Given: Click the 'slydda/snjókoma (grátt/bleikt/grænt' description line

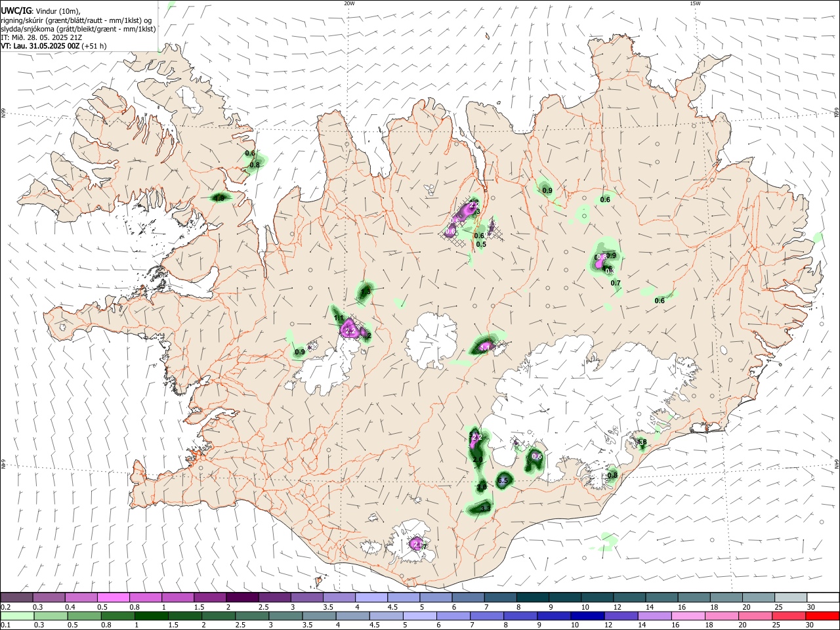Looking at the screenshot, I should (78, 29).
